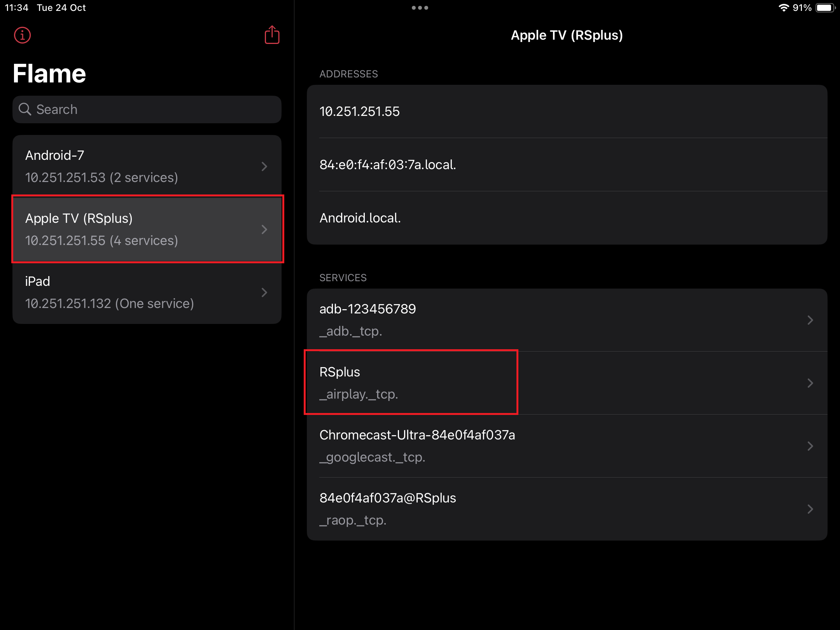Expand Apple TV (RSplus) row chevron
The height and width of the screenshot is (630, 840).
(264, 229)
